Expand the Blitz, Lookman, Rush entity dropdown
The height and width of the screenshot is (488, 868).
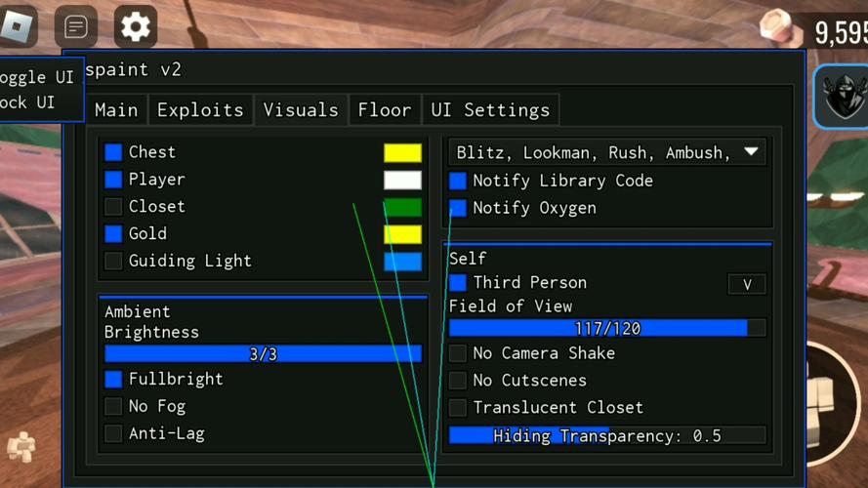point(607,152)
